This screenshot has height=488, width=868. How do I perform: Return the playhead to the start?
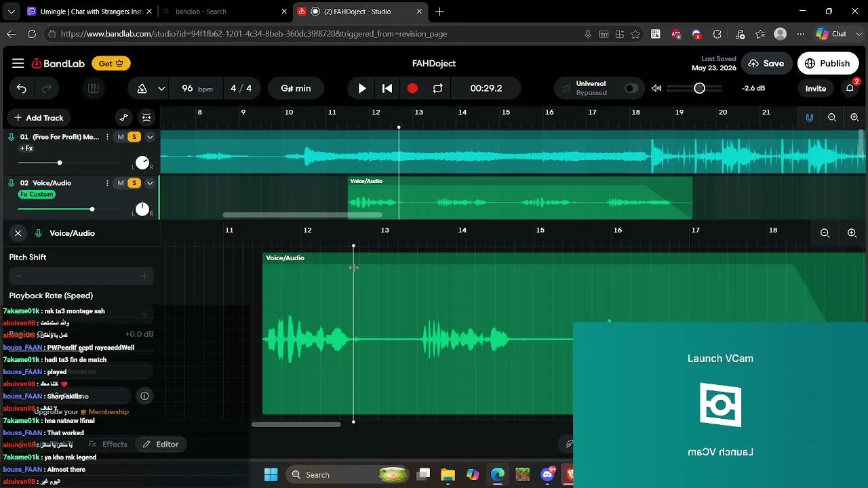387,88
